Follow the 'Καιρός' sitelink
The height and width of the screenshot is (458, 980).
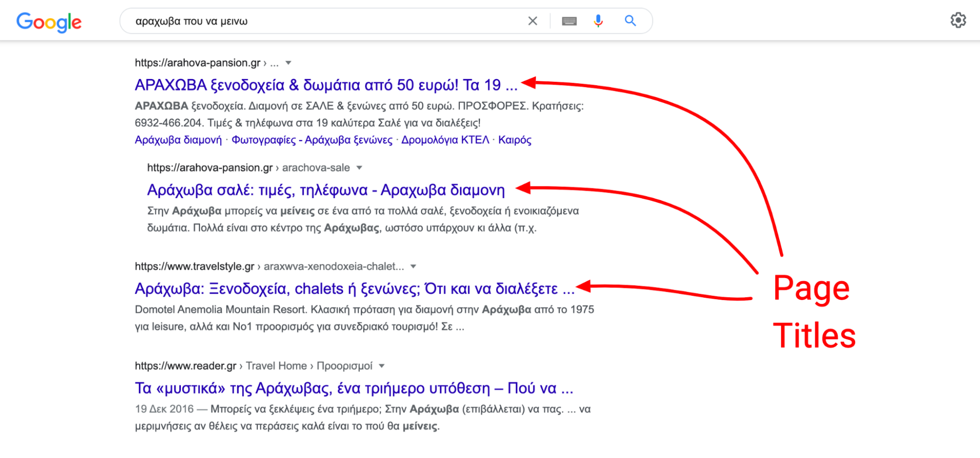click(x=515, y=140)
